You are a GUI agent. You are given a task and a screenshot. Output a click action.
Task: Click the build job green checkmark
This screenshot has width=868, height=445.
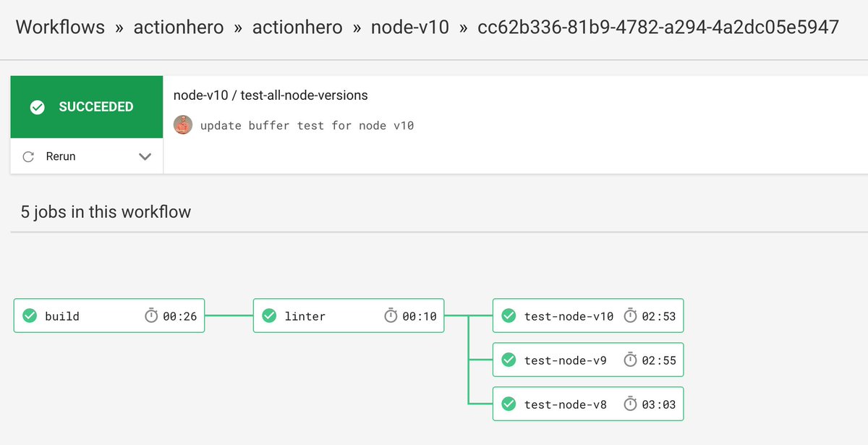click(x=30, y=316)
